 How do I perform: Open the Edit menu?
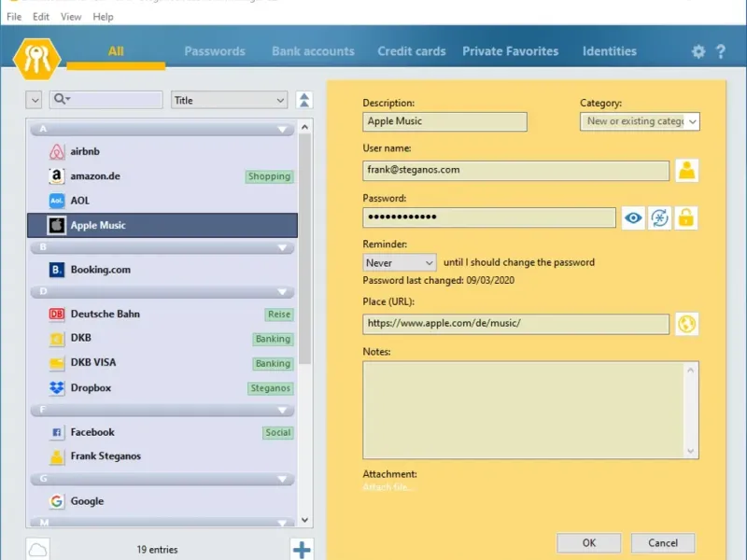point(40,17)
